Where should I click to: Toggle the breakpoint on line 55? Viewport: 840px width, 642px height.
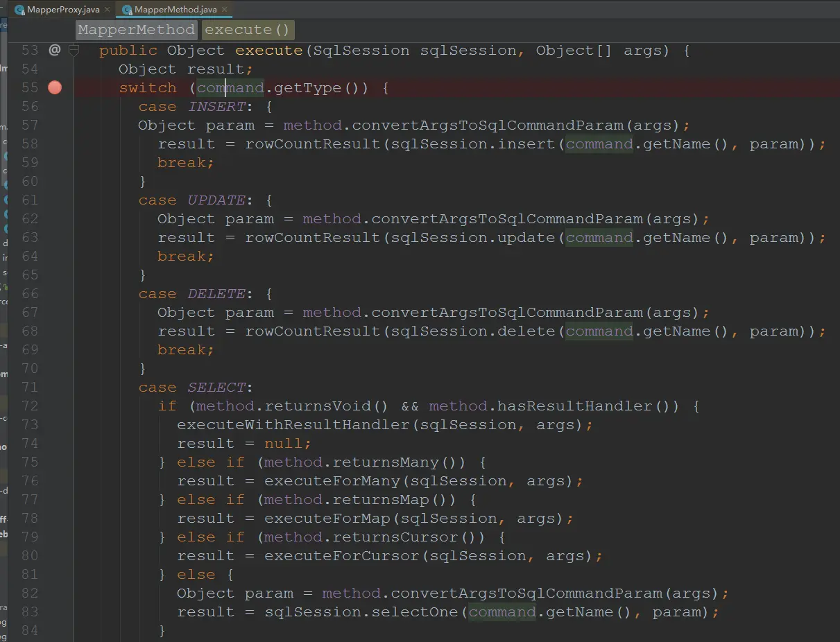tap(55, 87)
